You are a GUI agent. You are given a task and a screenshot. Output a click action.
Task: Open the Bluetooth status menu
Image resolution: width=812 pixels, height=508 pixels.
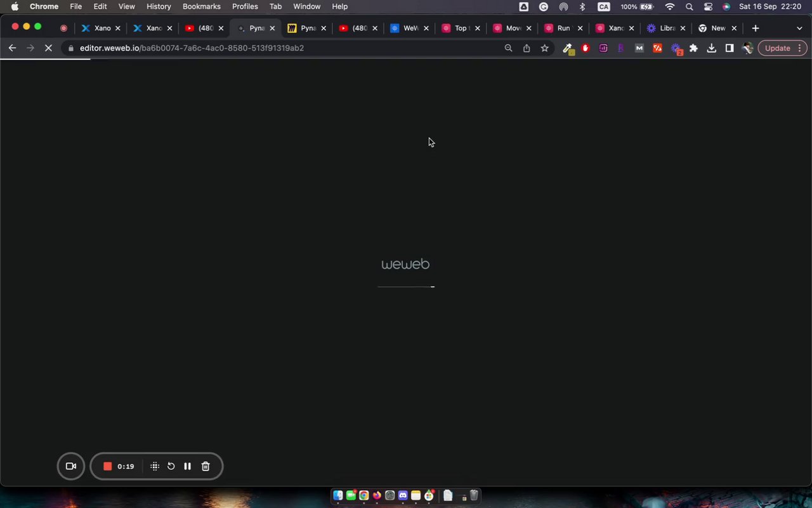tap(582, 6)
